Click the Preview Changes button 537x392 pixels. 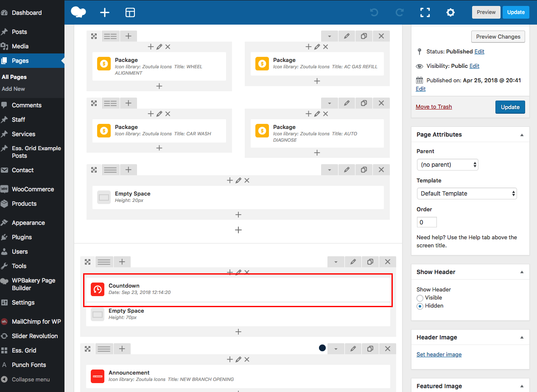498,36
